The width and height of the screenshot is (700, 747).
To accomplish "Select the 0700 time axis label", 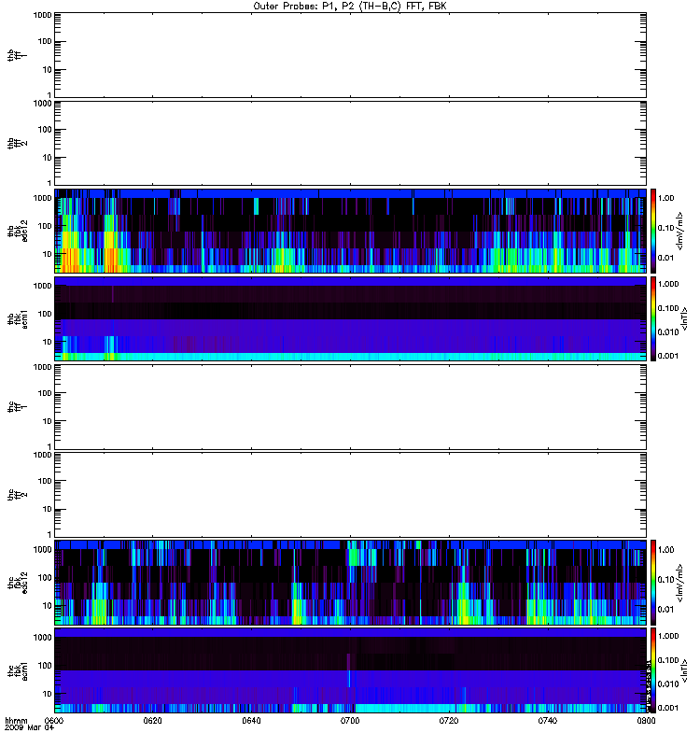I will coord(350,721).
